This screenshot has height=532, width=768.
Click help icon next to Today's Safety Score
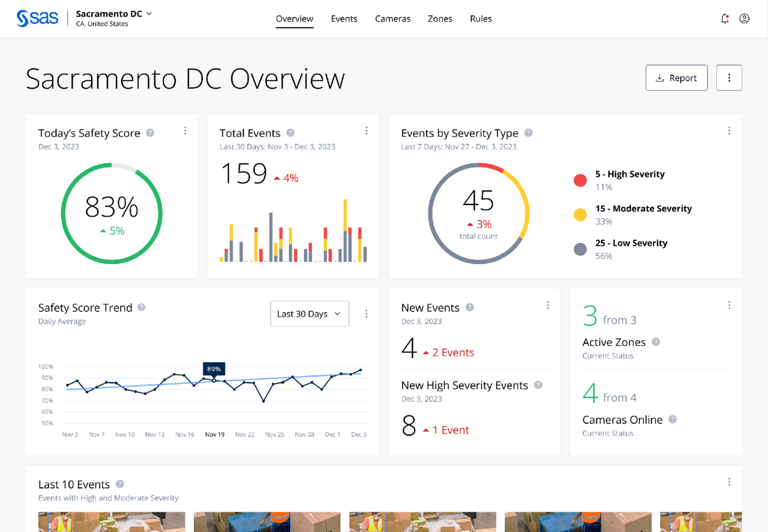pos(150,133)
